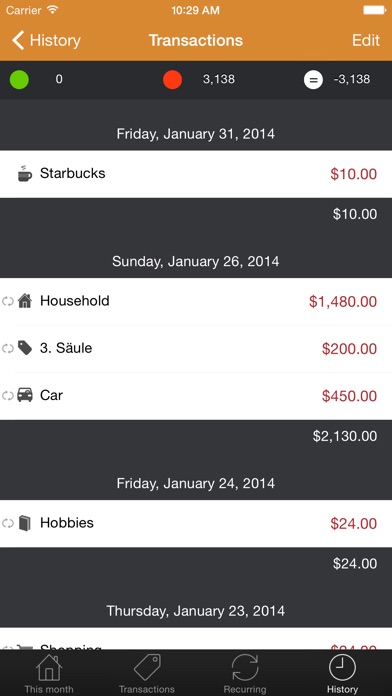The height and width of the screenshot is (696, 392).
Task: Switch to the This month tab
Action: (x=49, y=674)
